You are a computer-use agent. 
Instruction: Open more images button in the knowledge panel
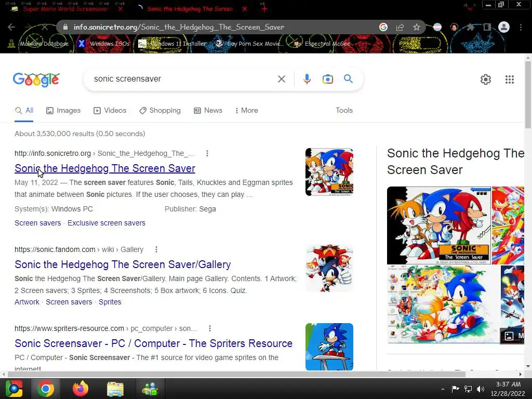tap(512, 336)
